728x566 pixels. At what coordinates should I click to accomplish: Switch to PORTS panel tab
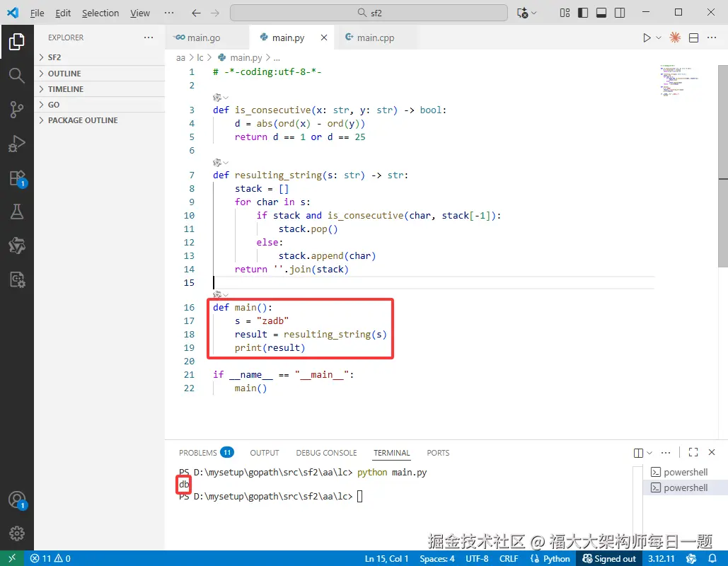[438, 453]
